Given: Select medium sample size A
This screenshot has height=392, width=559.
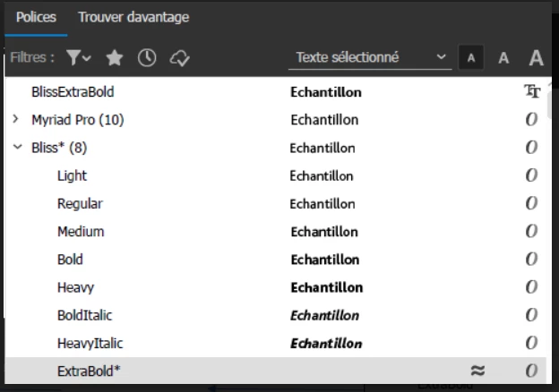Looking at the screenshot, I should [x=503, y=57].
